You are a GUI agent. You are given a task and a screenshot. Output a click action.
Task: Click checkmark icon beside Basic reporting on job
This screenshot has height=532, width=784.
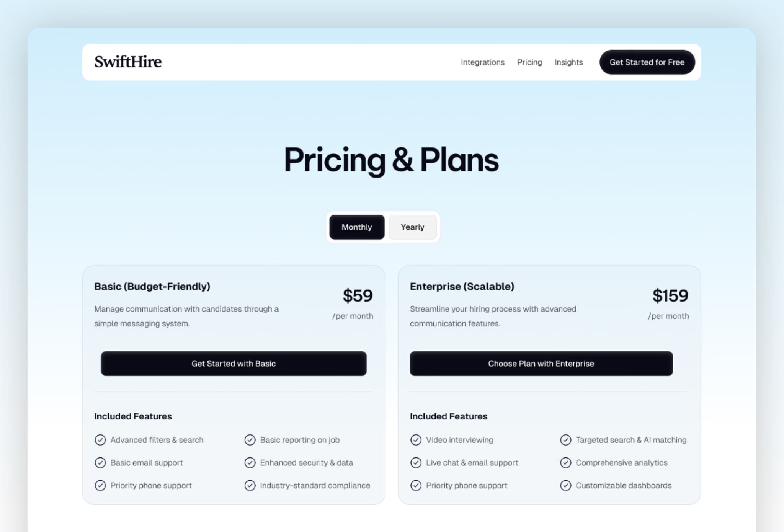click(250, 440)
